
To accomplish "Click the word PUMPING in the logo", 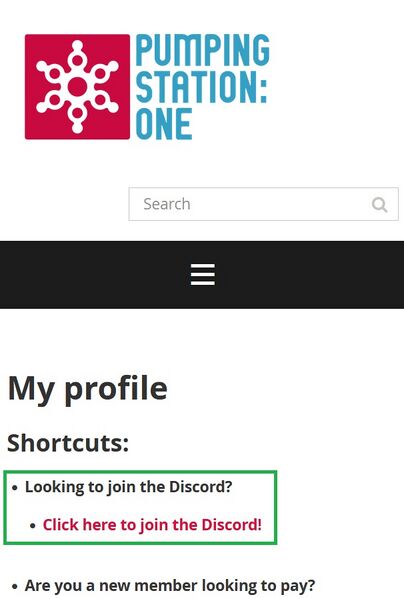I will pyautogui.click(x=203, y=50).
